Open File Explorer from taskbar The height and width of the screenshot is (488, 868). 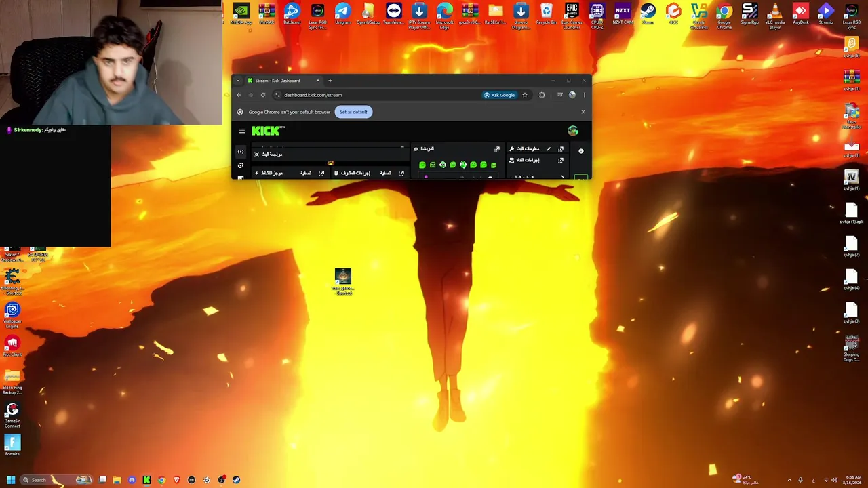[x=117, y=480]
